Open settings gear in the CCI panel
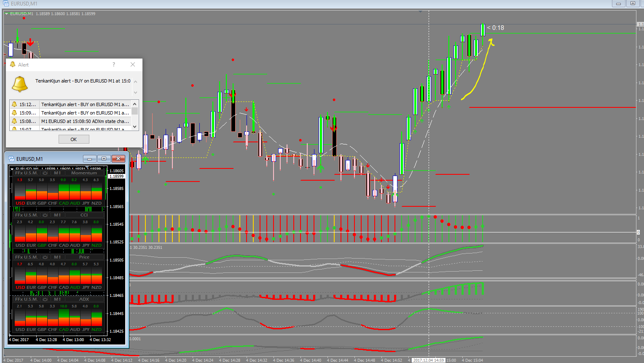Image resolution: width=644 pixels, height=363 pixels. coord(45,215)
